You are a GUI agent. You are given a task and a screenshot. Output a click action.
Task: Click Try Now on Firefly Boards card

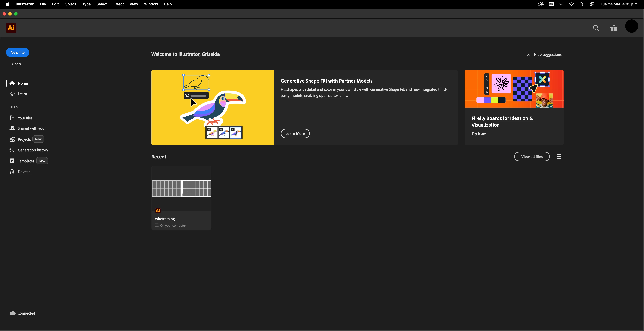(x=478, y=134)
